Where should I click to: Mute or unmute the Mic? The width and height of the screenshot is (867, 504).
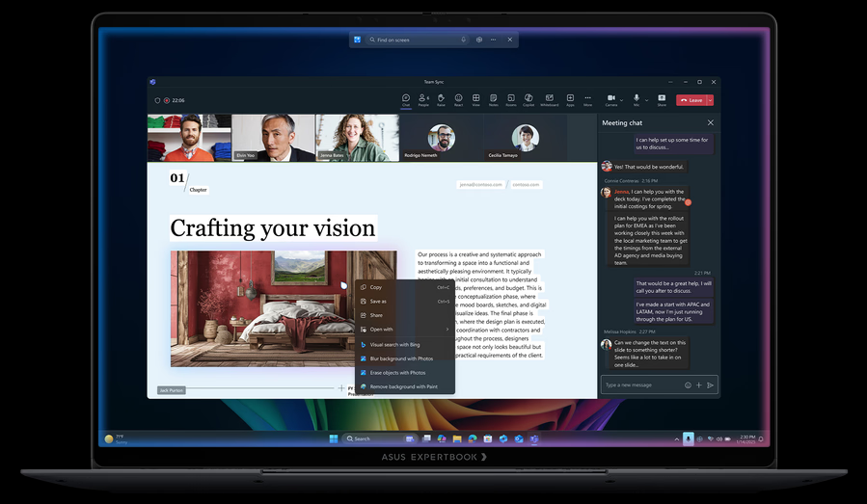(x=636, y=98)
